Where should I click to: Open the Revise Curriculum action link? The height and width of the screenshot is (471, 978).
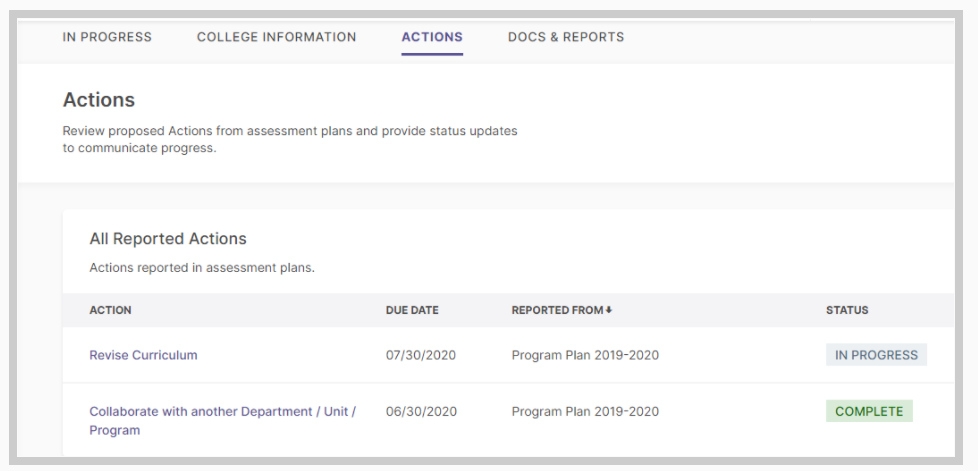143,355
